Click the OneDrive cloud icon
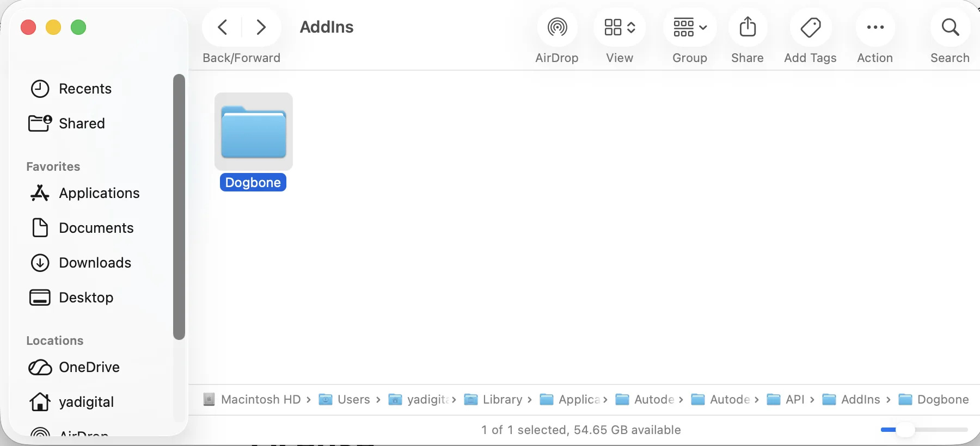 point(40,368)
